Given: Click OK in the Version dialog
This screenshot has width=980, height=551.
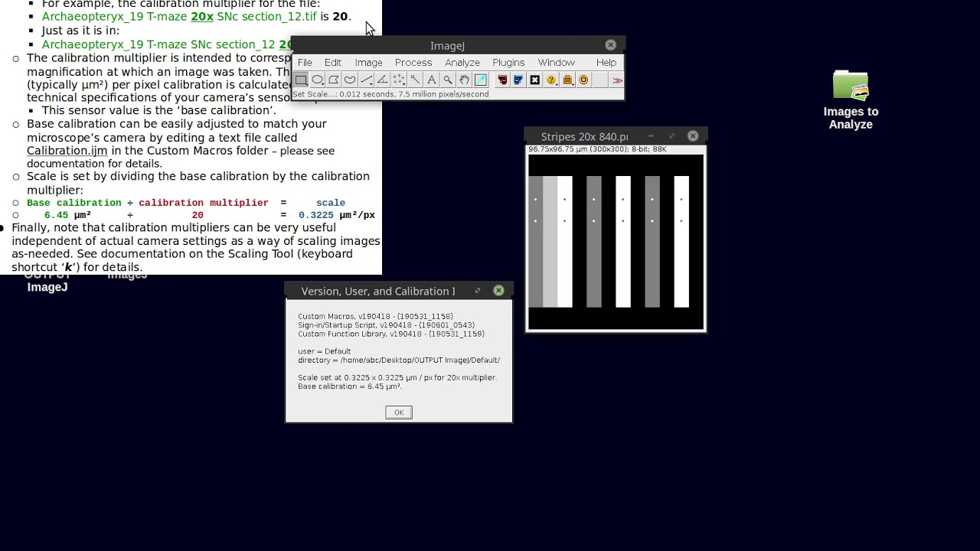Looking at the screenshot, I should click(399, 412).
